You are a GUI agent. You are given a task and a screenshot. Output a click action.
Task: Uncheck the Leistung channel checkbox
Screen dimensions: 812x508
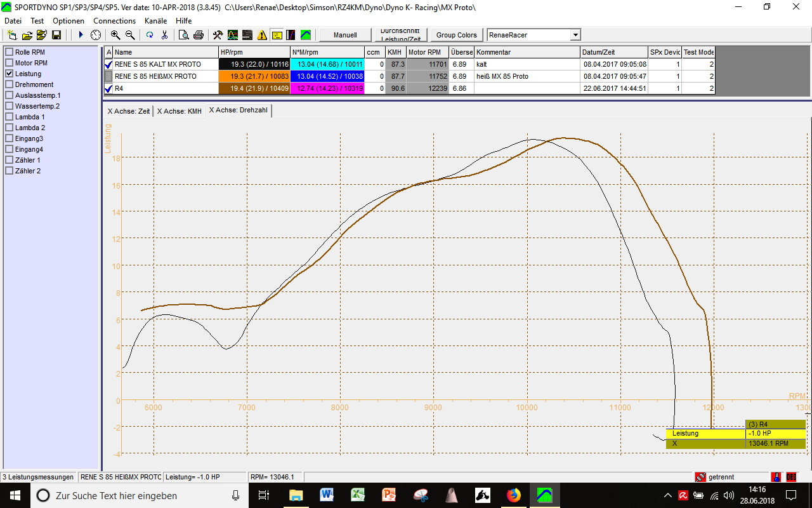coord(9,74)
